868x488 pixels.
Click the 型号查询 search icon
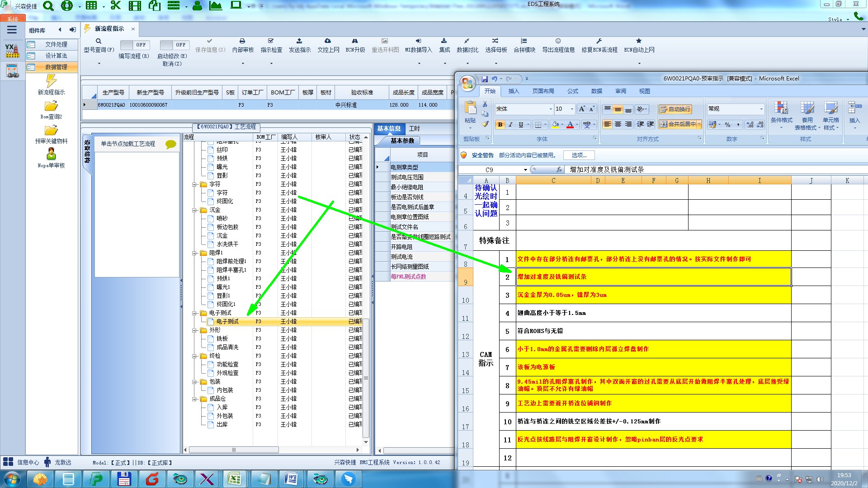click(x=99, y=41)
